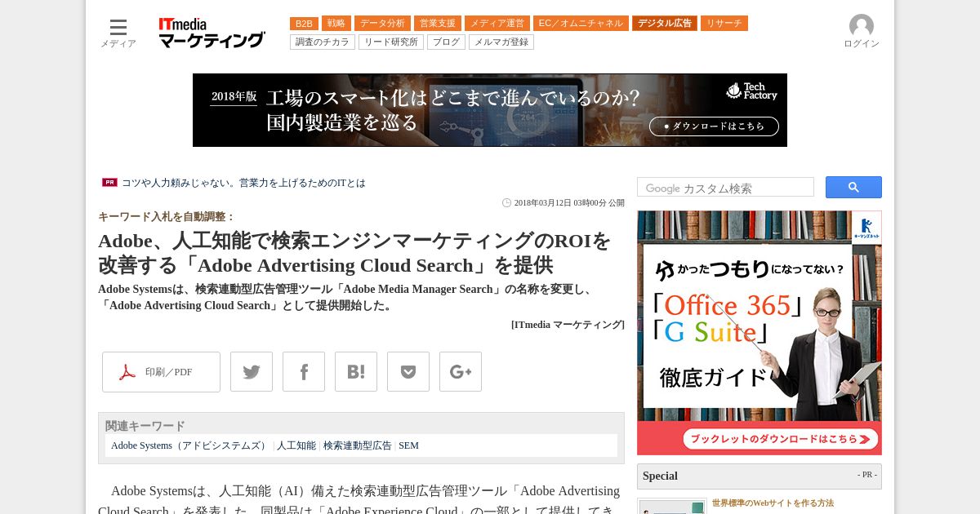Click the キーワード入札を自動調整 subheading
The height and width of the screenshot is (514, 980).
click(x=167, y=217)
